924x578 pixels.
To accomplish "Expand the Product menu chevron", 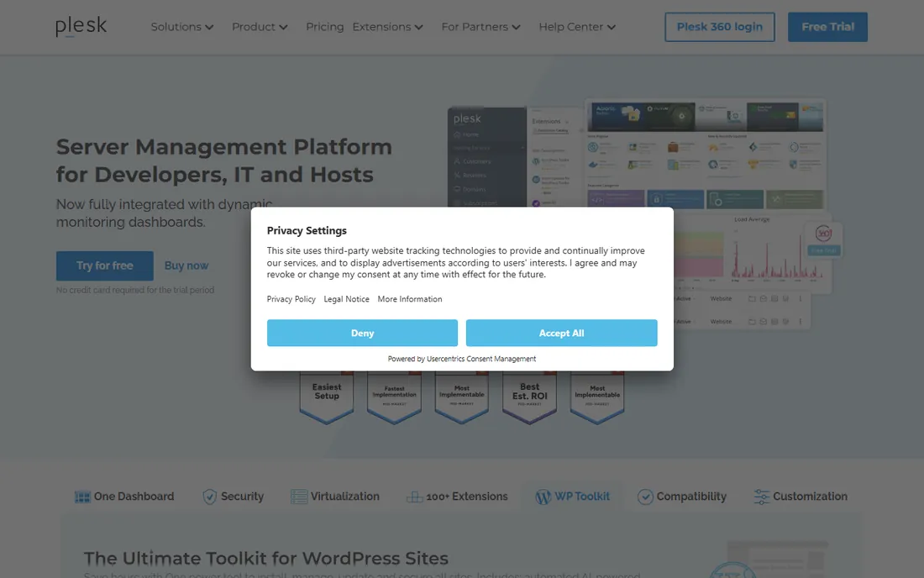I will pyautogui.click(x=283, y=27).
